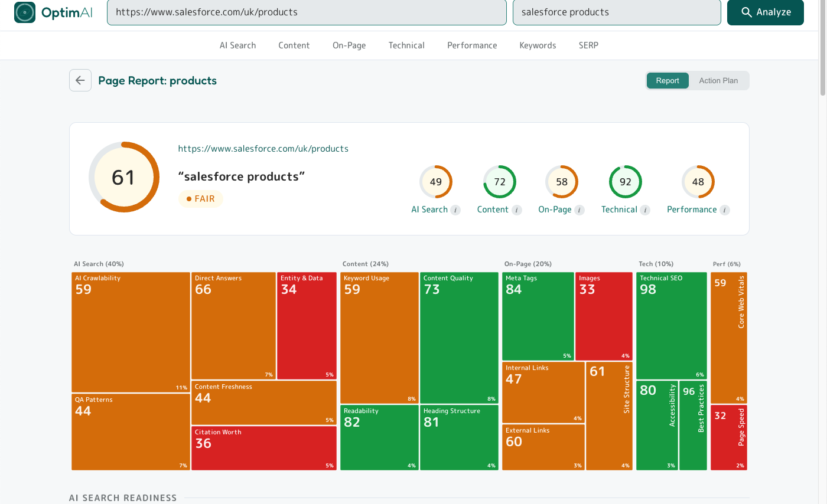This screenshot has height=504, width=827.
Task: Click the AI Search 49 score ring
Action: click(436, 182)
